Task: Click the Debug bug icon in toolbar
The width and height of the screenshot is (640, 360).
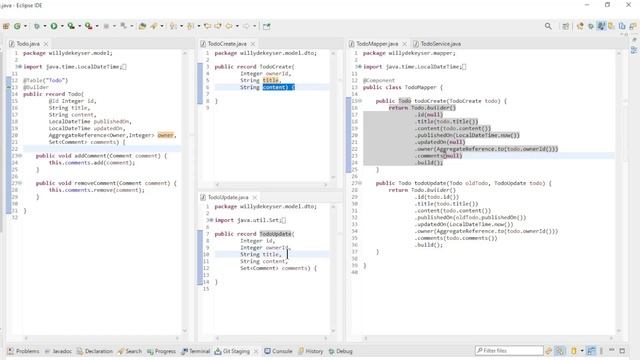Action: 36,26
